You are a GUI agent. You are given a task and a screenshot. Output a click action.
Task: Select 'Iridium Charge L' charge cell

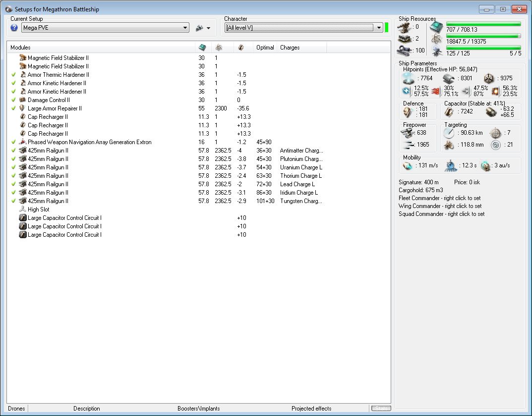(x=299, y=193)
